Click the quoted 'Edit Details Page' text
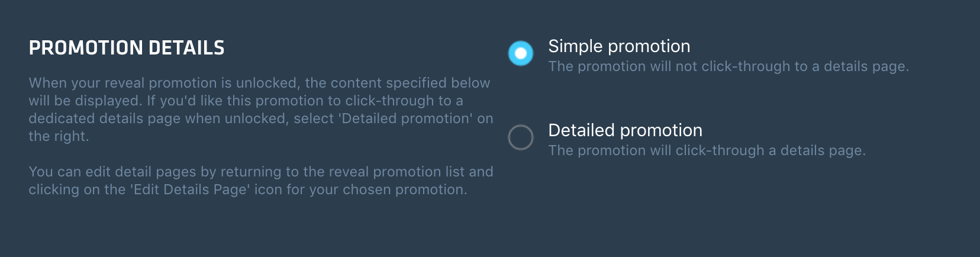 tap(190, 189)
